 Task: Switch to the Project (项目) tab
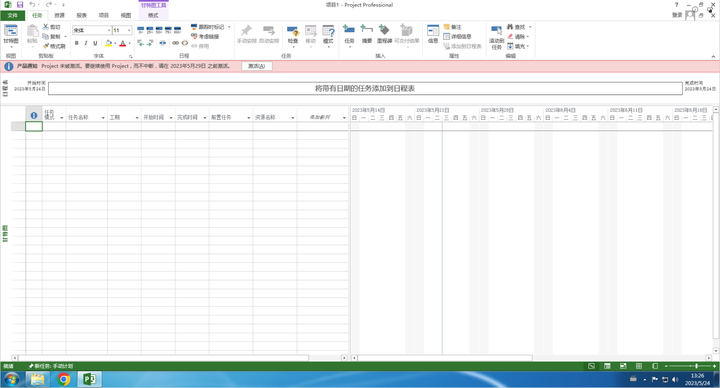click(x=104, y=16)
